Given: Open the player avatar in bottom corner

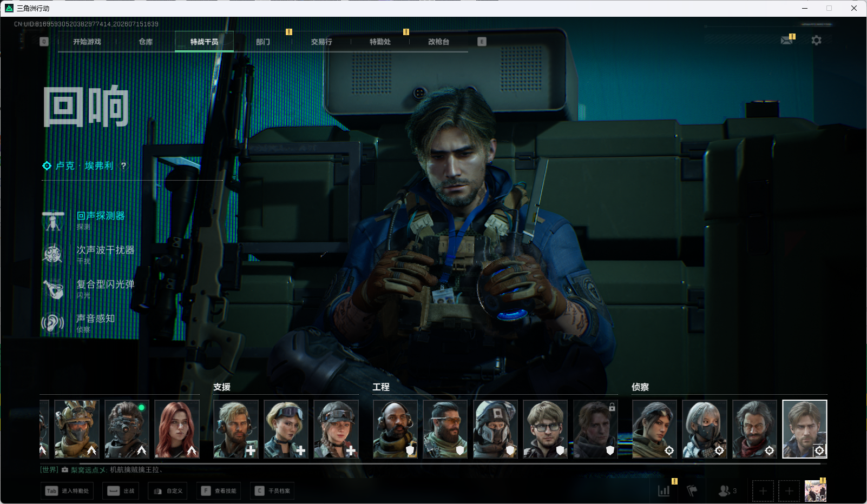Looking at the screenshot, I should pyautogui.click(x=815, y=490).
